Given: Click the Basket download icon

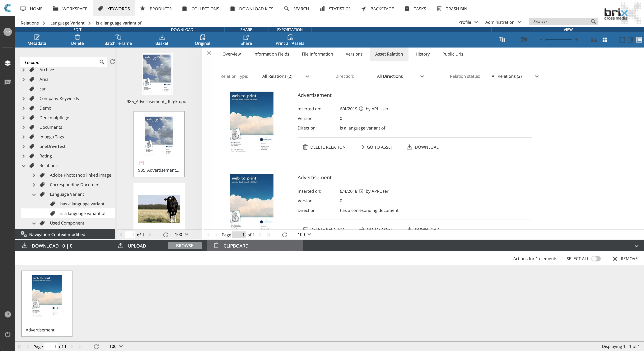Looking at the screenshot, I should (162, 38).
